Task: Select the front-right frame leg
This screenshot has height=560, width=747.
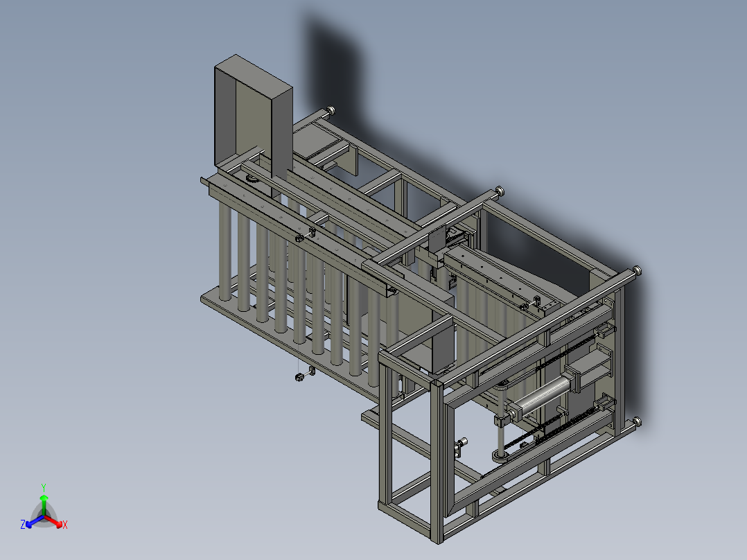Action: coord(443,478)
